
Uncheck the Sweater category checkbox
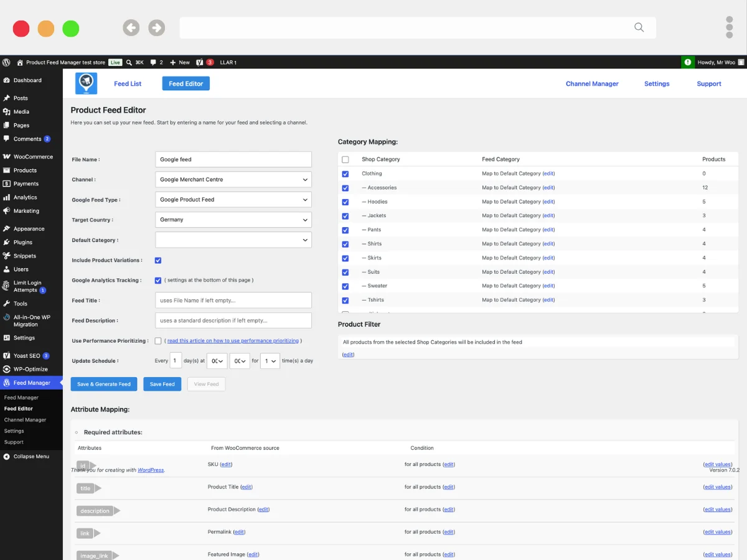345,286
